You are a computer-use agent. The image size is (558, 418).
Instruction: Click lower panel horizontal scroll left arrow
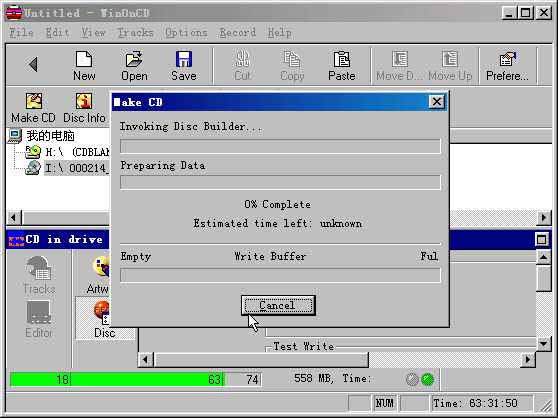[145, 360]
